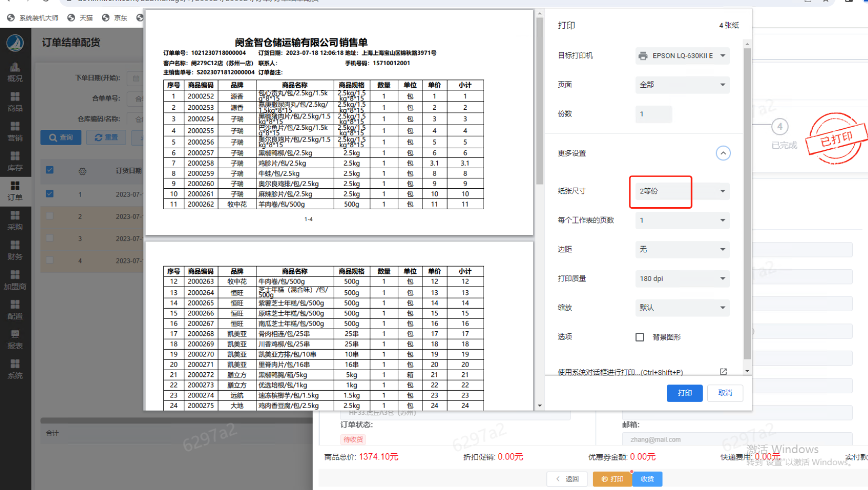Click 重置 reset button

click(x=106, y=138)
